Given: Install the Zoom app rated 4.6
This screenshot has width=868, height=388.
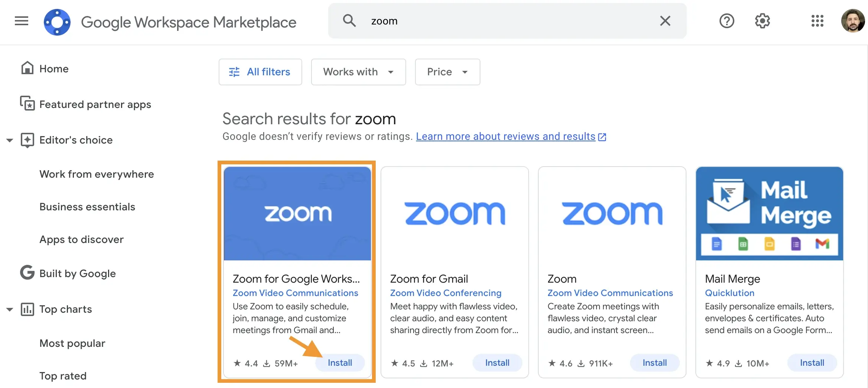Looking at the screenshot, I should (x=655, y=363).
